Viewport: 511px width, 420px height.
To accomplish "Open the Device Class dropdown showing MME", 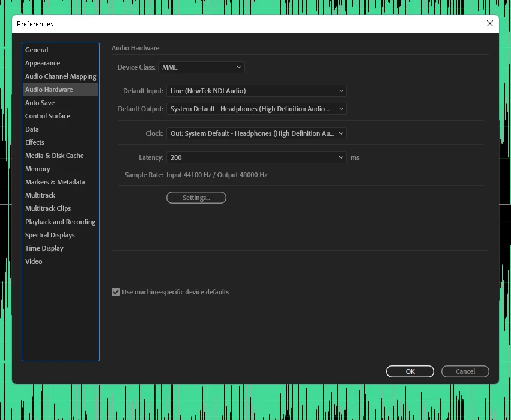I will pos(201,67).
